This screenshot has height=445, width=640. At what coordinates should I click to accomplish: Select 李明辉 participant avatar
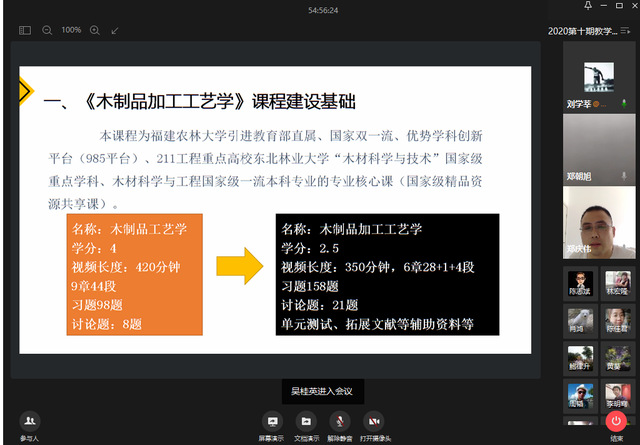[x=618, y=396]
